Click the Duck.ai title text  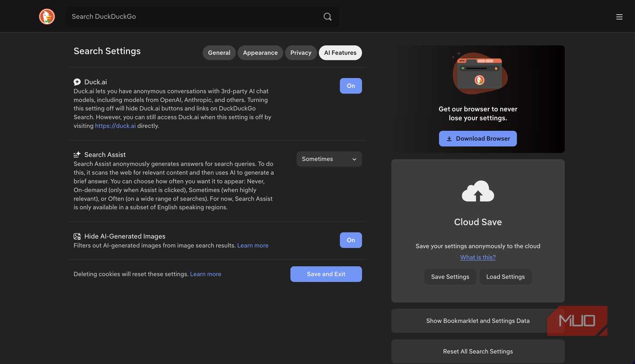click(x=95, y=82)
